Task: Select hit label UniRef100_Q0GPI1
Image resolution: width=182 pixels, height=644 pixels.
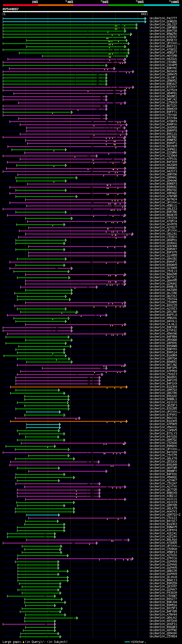Action: point(163,624)
